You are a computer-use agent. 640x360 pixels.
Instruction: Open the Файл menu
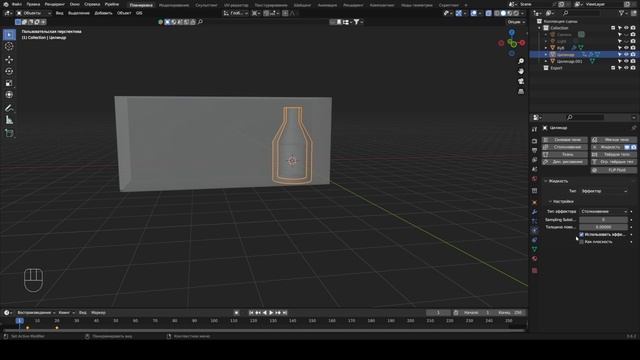(x=16, y=4)
